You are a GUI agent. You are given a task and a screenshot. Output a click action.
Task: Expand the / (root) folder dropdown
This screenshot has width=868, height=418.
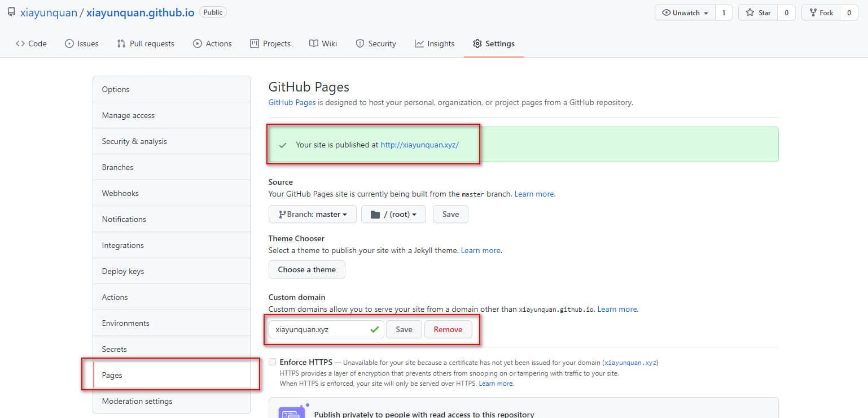point(393,214)
